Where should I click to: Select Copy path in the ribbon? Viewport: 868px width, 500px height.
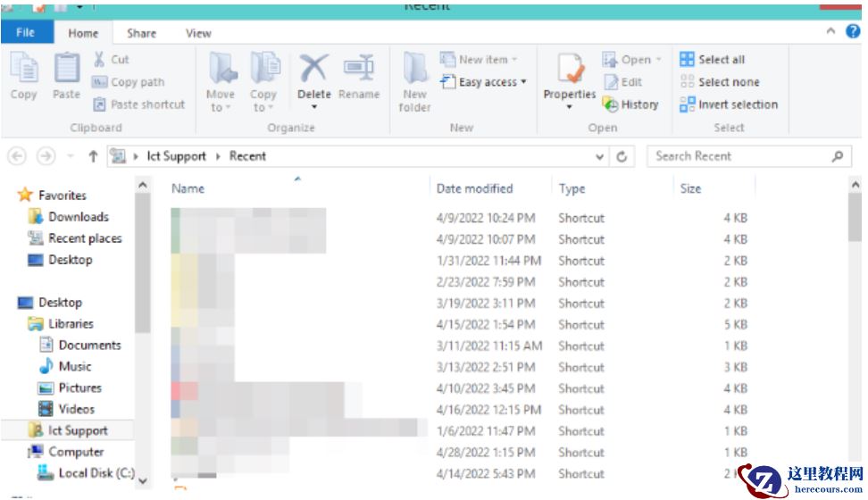tap(129, 82)
